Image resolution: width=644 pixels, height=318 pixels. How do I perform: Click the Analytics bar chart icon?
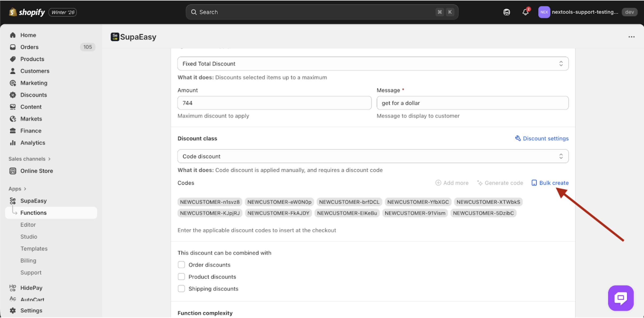tap(13, 143)
